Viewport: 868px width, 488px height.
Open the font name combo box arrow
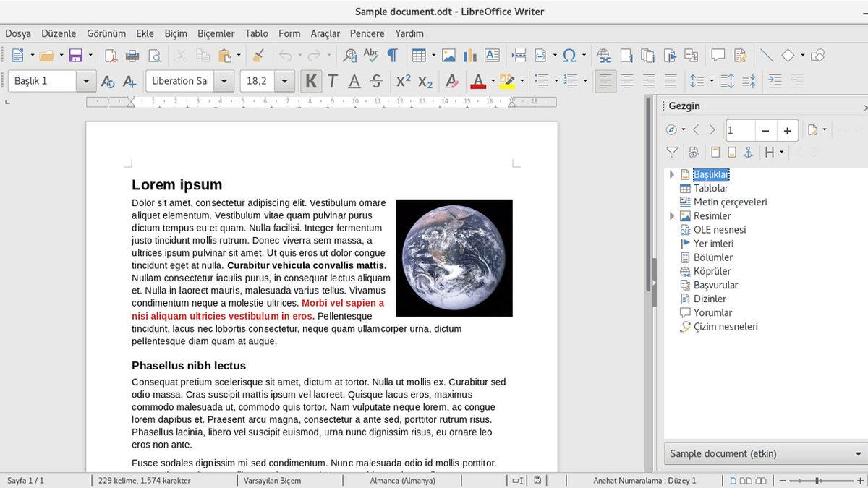pyautogui.click(x=224, y=80)
